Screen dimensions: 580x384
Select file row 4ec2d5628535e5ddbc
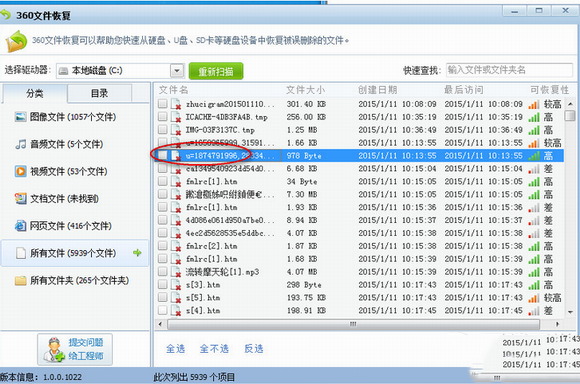(359, 233)
